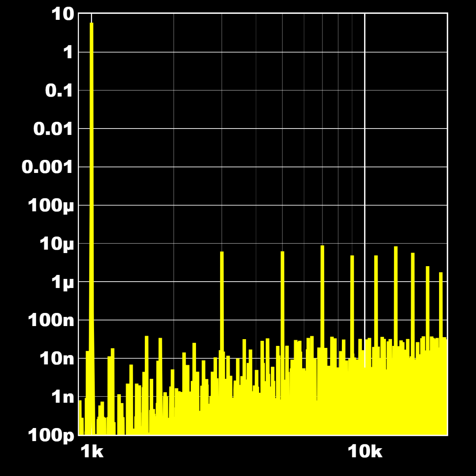
Task: Select the 10 label at top of amplitude axis
Action: 63,14
